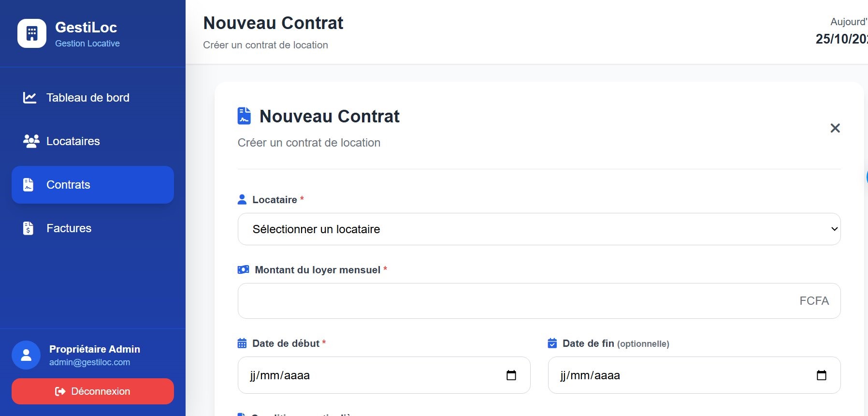
Task: Click the Propriétaire Admin avatar icon
Action: pyautogui.click(x=26, y=355)
